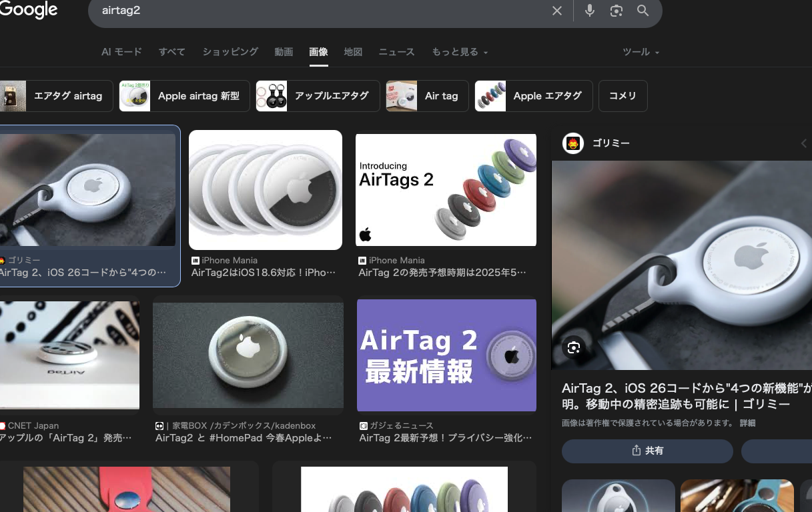Click the 共有 share button
Viewport: 812px width, 512px height.
coord(647,451)
